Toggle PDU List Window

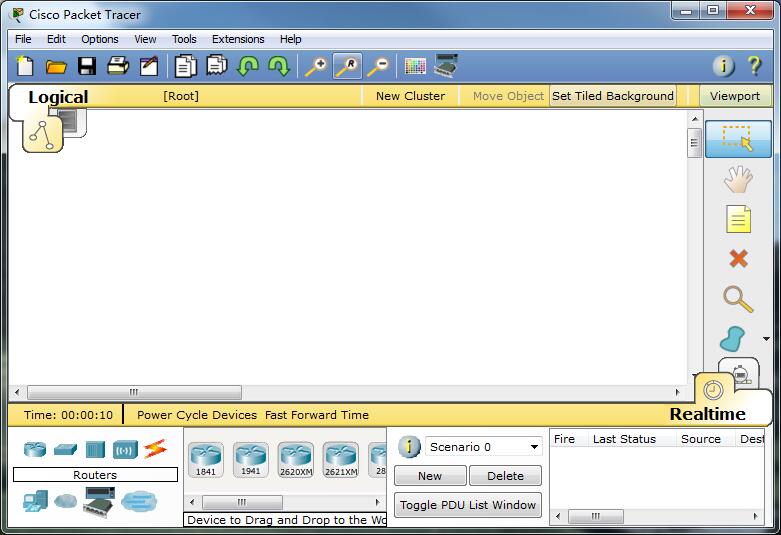coord(468,505)
